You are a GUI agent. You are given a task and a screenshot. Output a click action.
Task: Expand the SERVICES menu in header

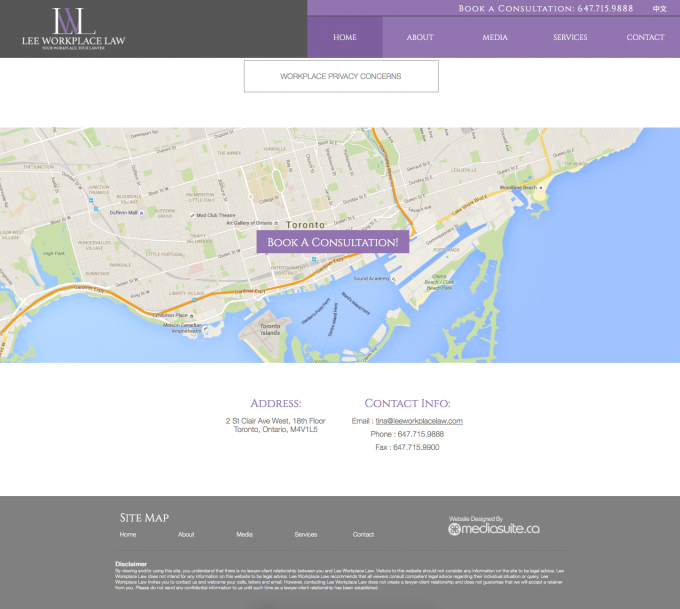[570, 38]
